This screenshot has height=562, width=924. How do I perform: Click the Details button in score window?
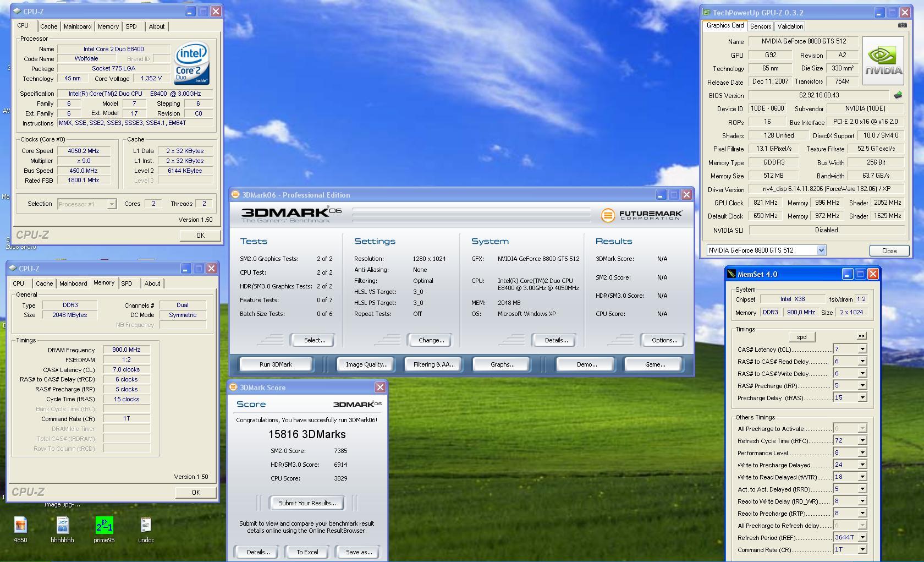pyautogui.click(x=258, y=552)
